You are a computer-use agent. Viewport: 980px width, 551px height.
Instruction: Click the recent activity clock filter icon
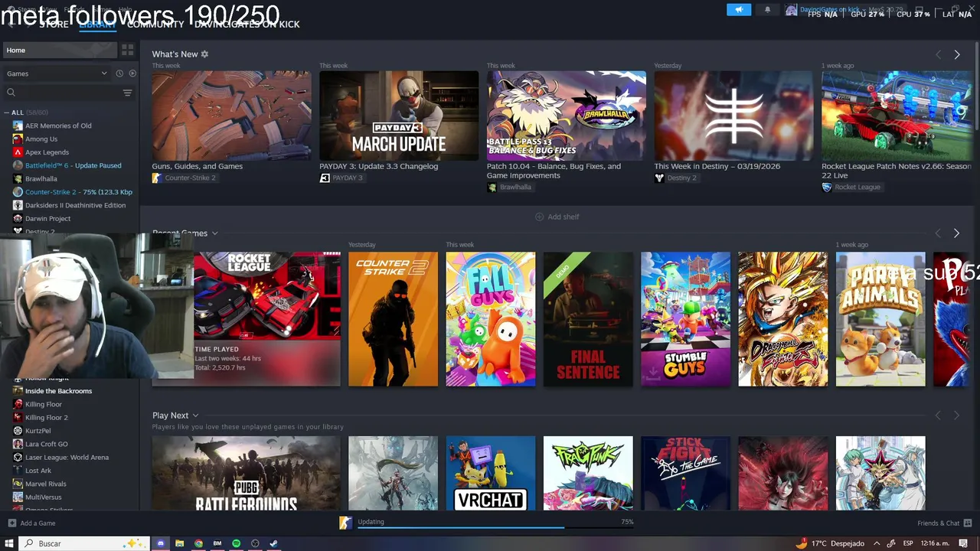coord(119,73)
